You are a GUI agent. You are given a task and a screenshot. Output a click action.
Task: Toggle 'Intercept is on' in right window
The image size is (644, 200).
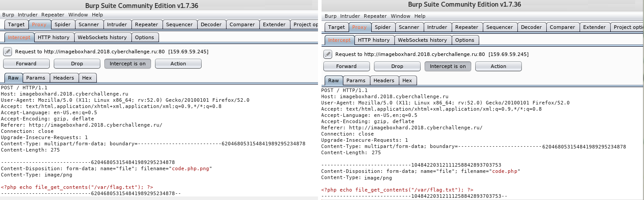pos(448,66)
